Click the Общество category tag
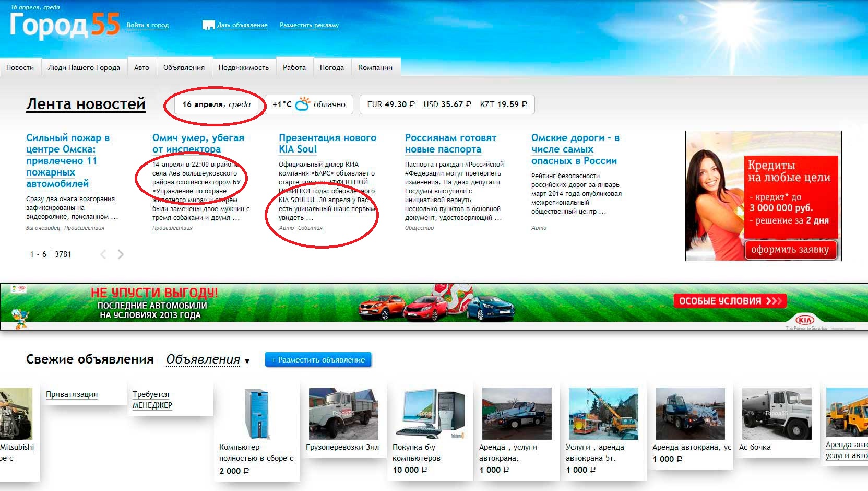 tap(419, 228)
